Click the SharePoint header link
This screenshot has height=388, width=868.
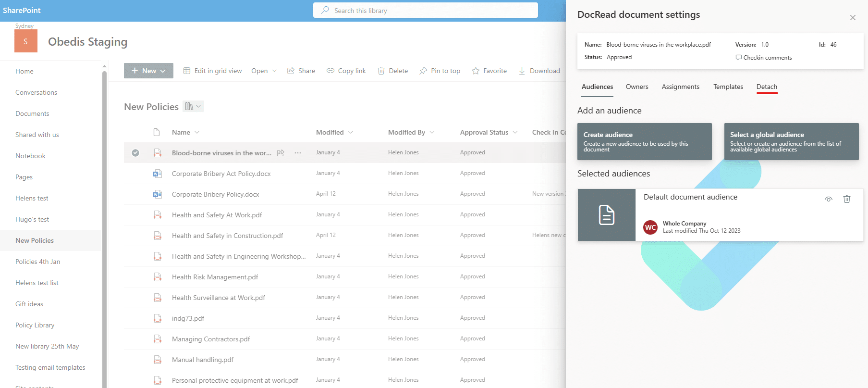[22, 10]
